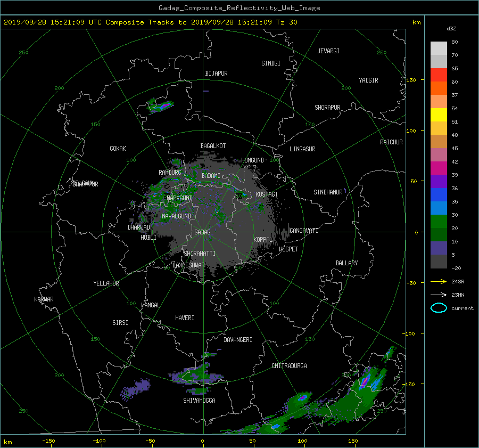The image size is (479, 448).
Task: Click the red 65 dBZ color swatch
Action: click(x=439, y=75)
